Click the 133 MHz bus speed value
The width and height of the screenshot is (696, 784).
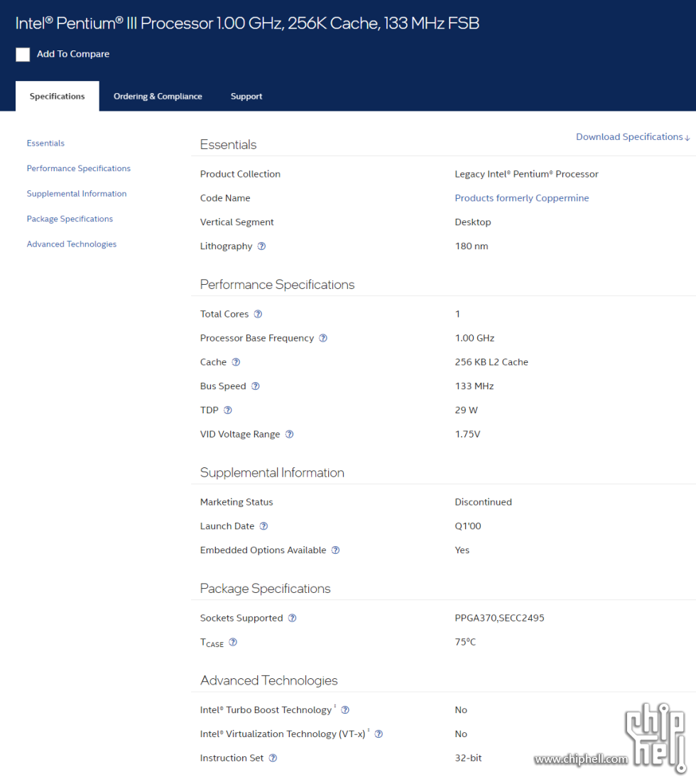point(474,386)
